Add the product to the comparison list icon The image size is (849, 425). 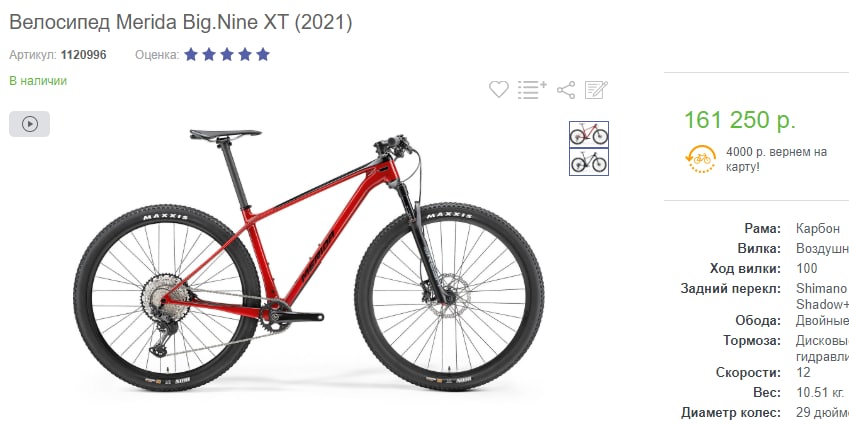click(x=532, y=89)
